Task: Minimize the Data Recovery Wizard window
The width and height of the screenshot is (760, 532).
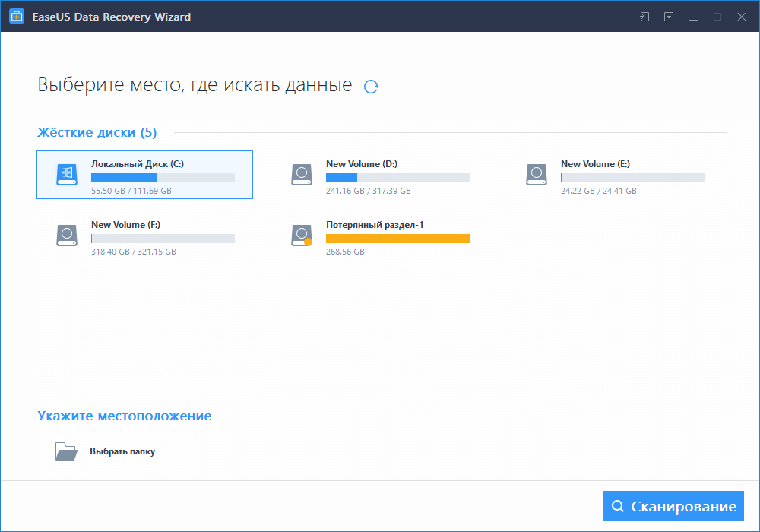Action: click(693, 17)
